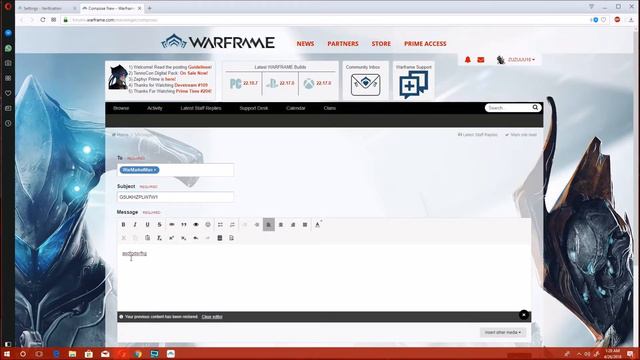Toggle italic formatting in message editor

(135, 224)
